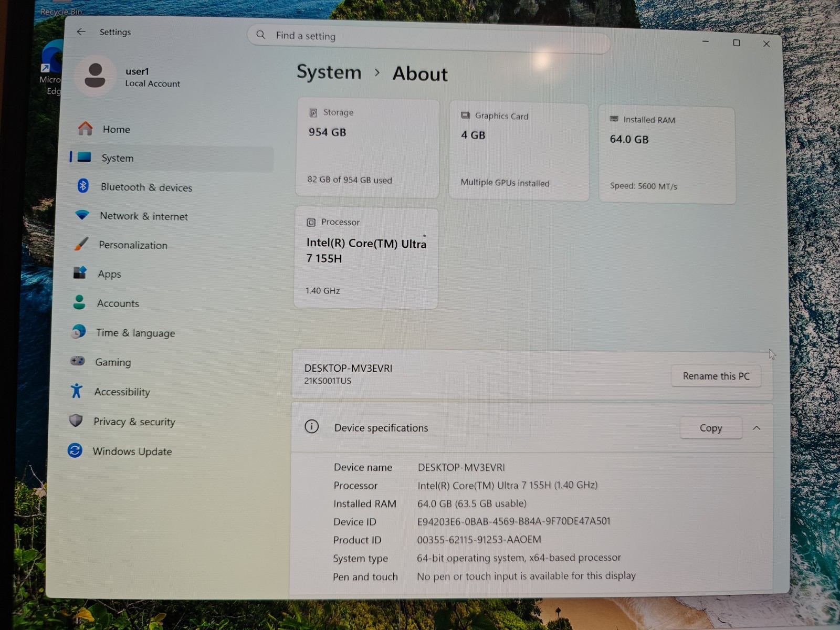840x630 pixels.
Task: Click the back arrow in Settings
Action: 81,31
